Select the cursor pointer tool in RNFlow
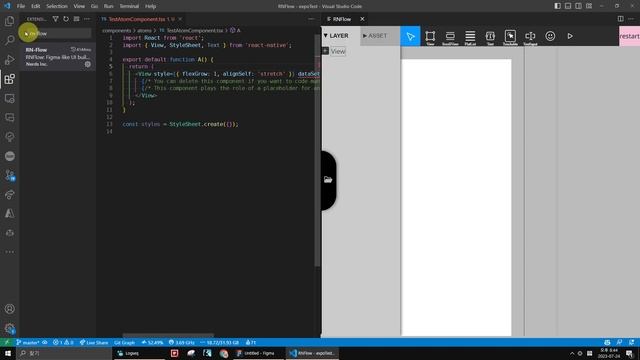The height and width of the screenshot is (360, 640). click(x=410, y=36)
